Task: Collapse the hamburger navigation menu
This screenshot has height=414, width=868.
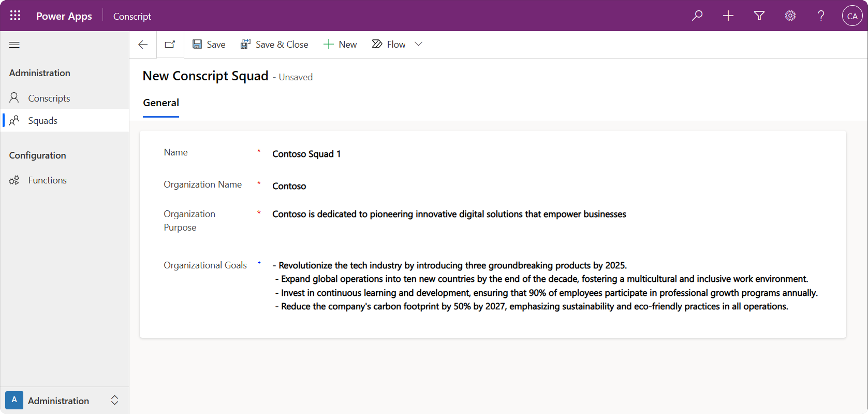Action: point(14,45)
